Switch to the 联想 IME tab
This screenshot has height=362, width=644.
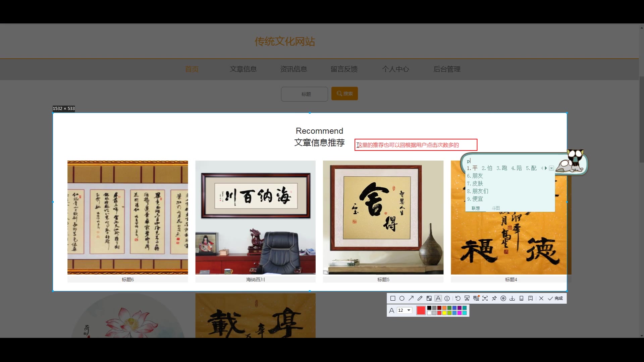point(476,208)
